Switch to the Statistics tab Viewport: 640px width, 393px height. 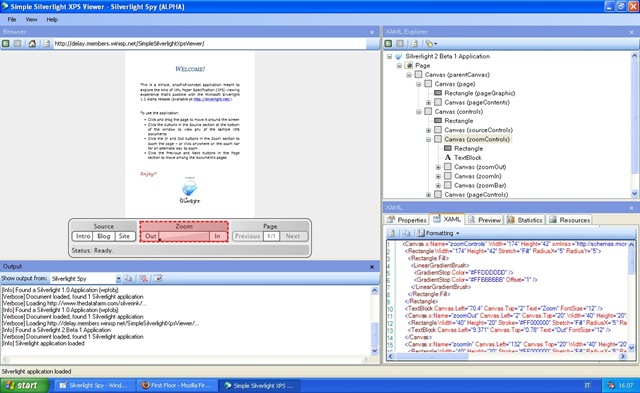point(525,220)
